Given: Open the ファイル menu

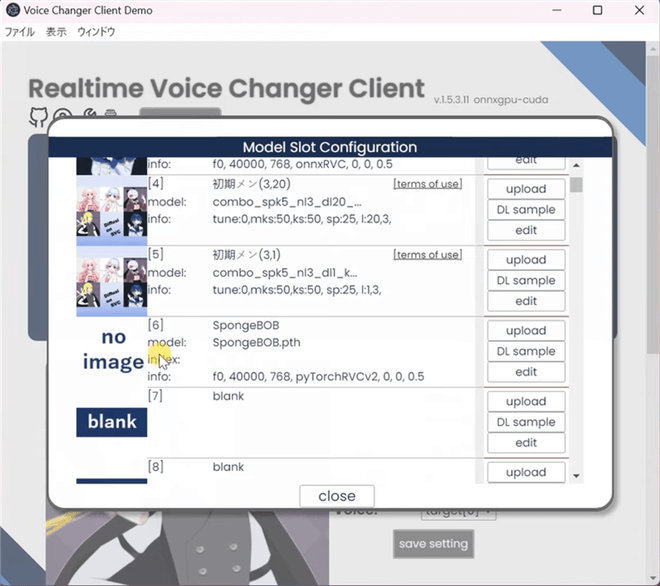Looking at the screenshot, I should [x=19, y=32].
